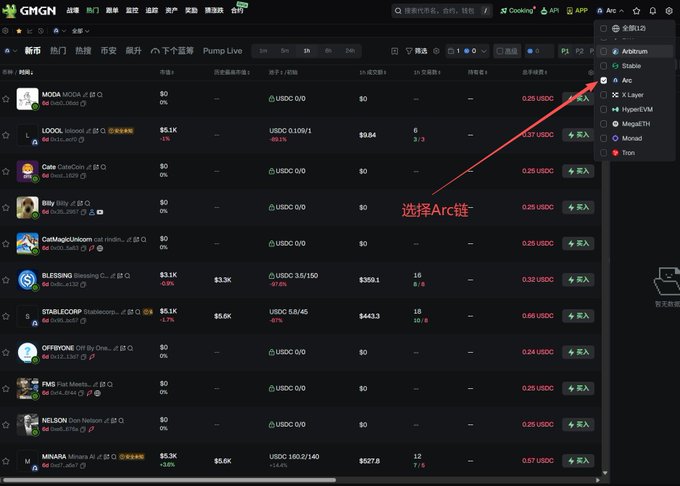Favorite the NELSON token row

click(6, 425)
